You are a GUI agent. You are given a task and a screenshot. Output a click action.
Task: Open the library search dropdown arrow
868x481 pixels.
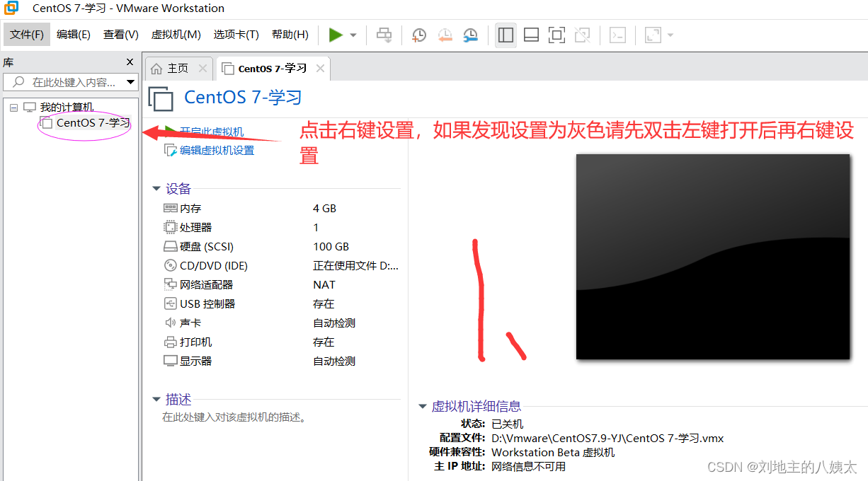(x=131, y=82)
